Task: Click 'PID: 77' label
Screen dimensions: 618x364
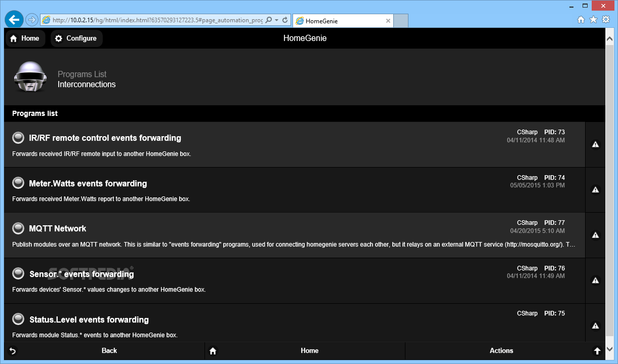Action: click(554, 223)
